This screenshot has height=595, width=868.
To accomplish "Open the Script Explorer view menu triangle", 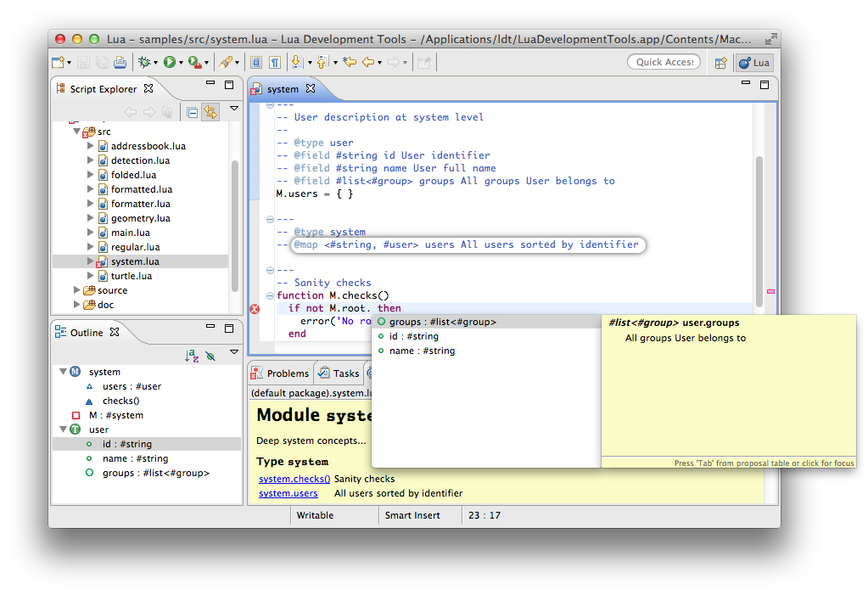I will (234, 109).
